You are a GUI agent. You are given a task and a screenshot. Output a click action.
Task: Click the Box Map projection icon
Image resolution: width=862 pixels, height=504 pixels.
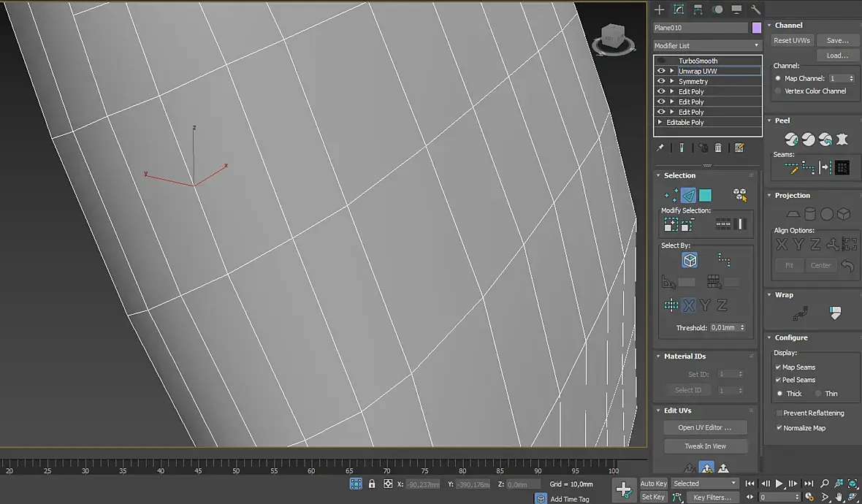click(844, 214)
